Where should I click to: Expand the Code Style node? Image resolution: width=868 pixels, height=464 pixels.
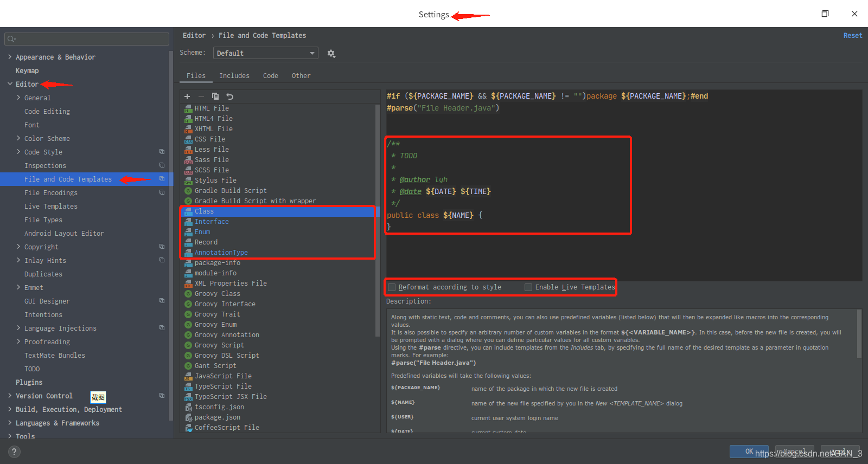click(x=18, y=152)
